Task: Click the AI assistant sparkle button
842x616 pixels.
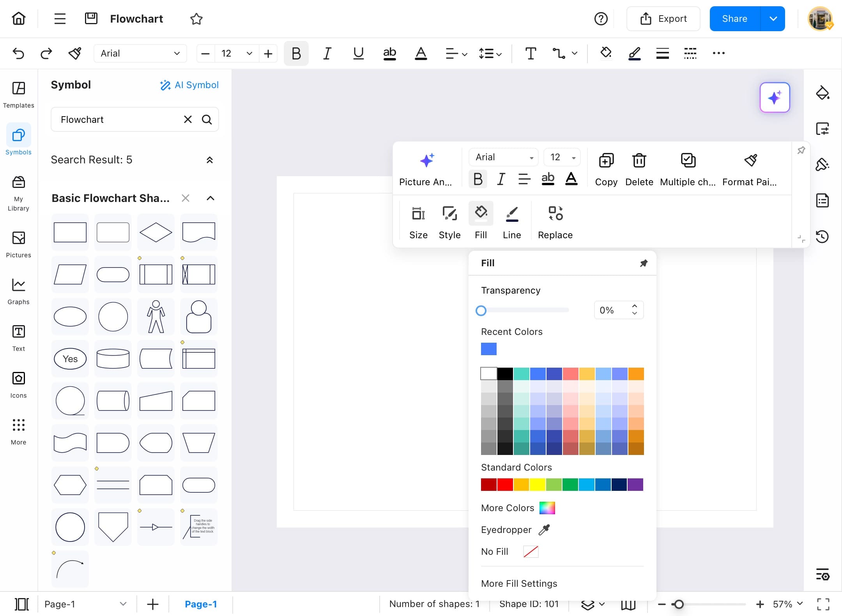Action: click(x=775, y=97)
